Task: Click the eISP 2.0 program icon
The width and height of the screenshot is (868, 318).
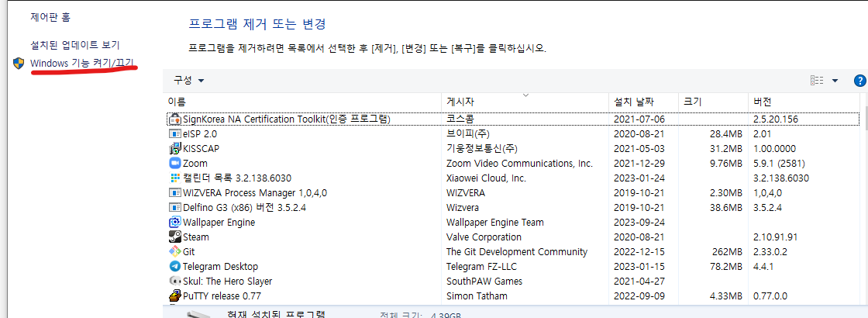Action: pyautogui.click(x=175, y=133)
